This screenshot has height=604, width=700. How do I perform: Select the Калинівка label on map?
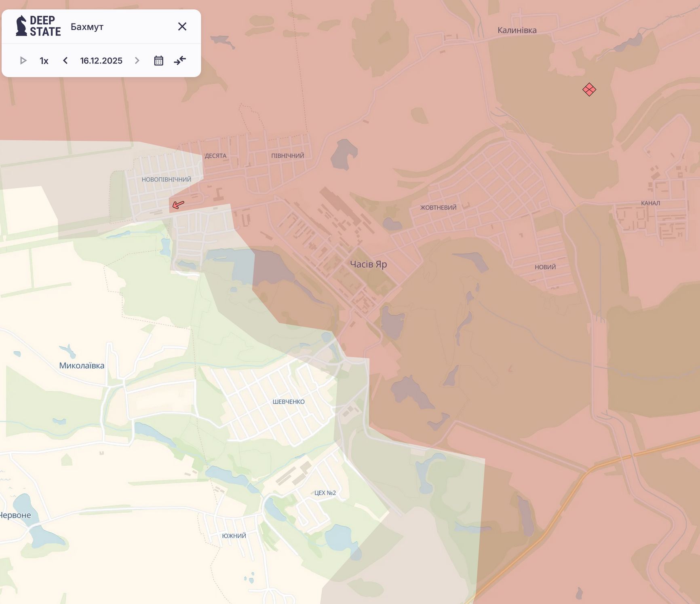point(517,30)
